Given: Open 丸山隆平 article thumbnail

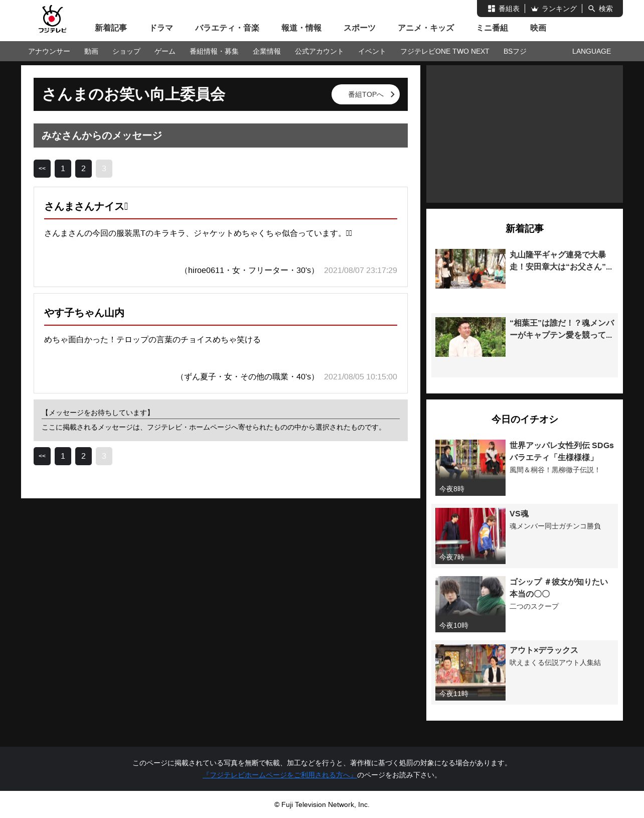Looking at the screenshot, I should (x=470, y=268).
